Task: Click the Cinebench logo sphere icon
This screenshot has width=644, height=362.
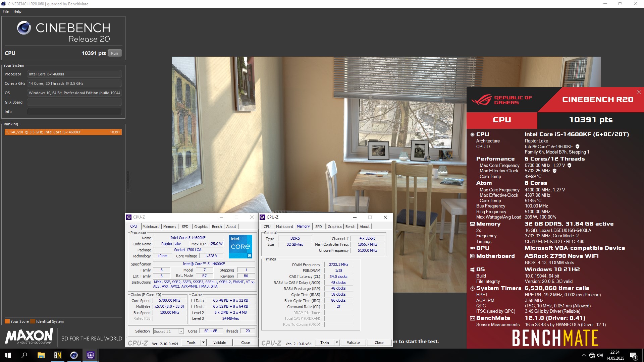Action: 24,28
